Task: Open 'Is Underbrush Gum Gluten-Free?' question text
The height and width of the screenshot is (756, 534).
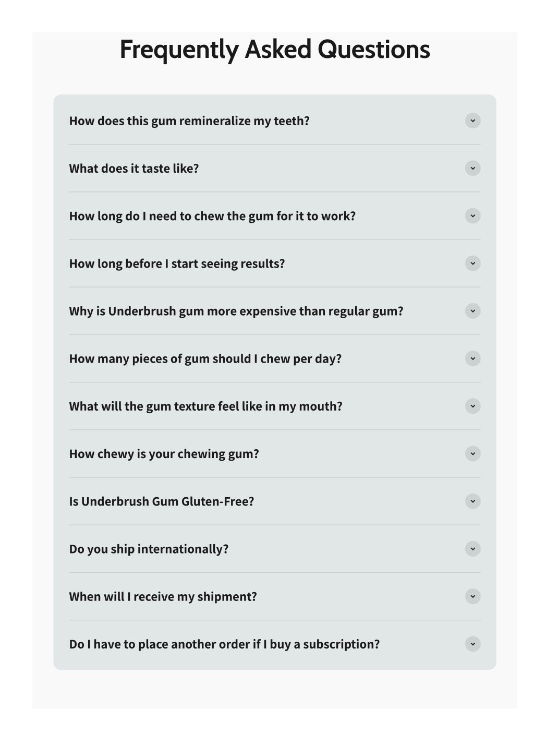Action: [162, 501]
